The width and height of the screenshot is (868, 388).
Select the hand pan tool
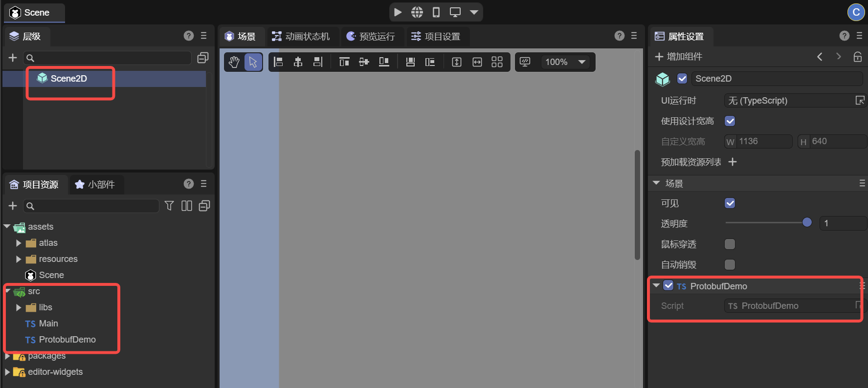click(x=234, y=62)
